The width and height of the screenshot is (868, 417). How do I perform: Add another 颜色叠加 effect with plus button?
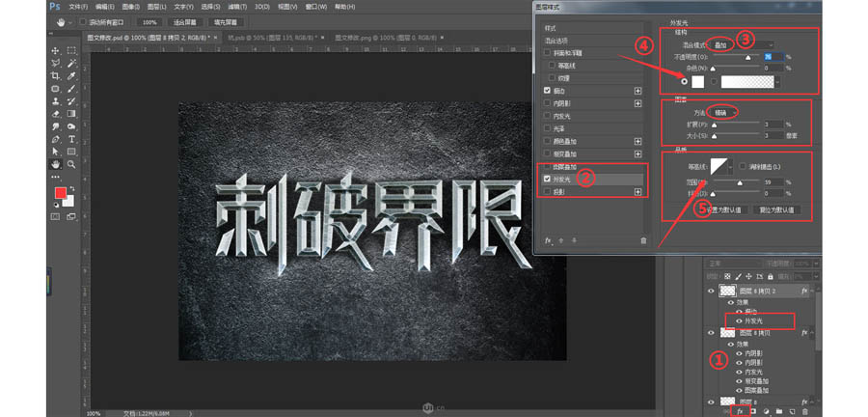(638, 141)
